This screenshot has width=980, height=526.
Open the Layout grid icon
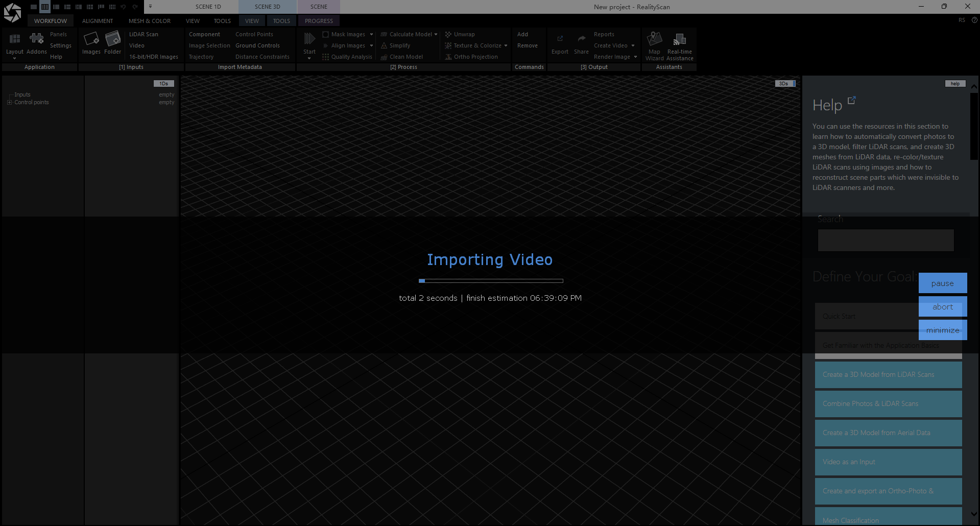click(15, 39)
